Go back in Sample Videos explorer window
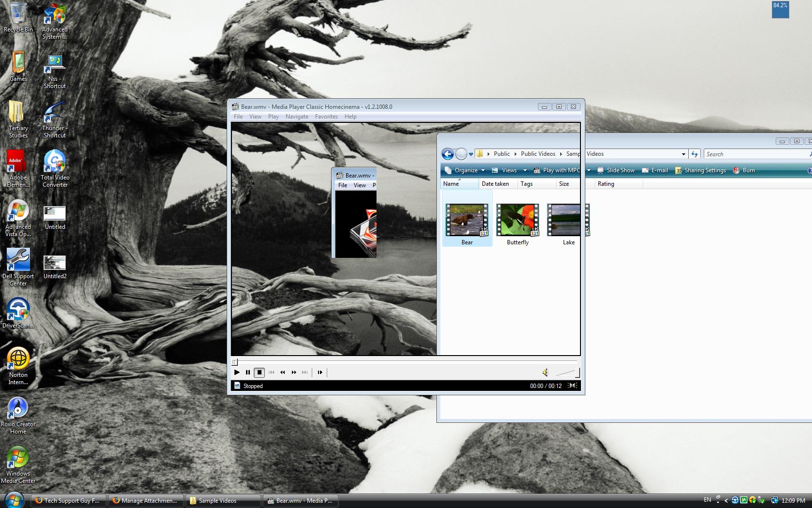Viewport: 812px width, 508px height. pos(448,154)
